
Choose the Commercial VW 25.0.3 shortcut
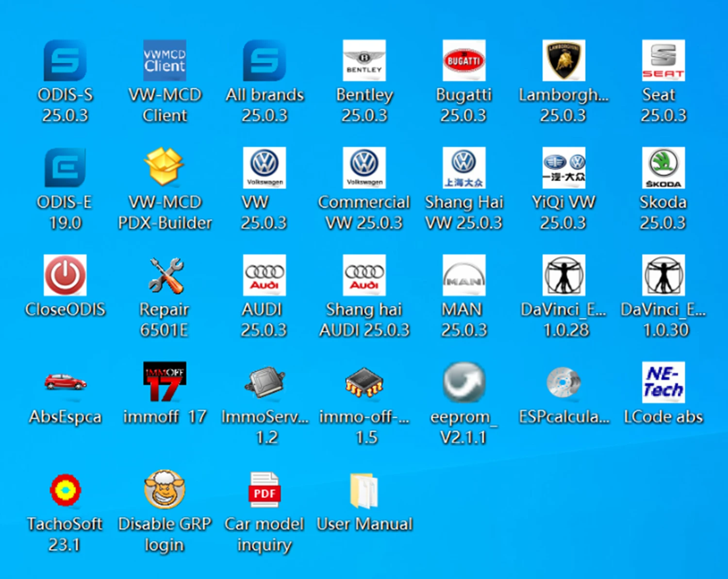(364, 168)
